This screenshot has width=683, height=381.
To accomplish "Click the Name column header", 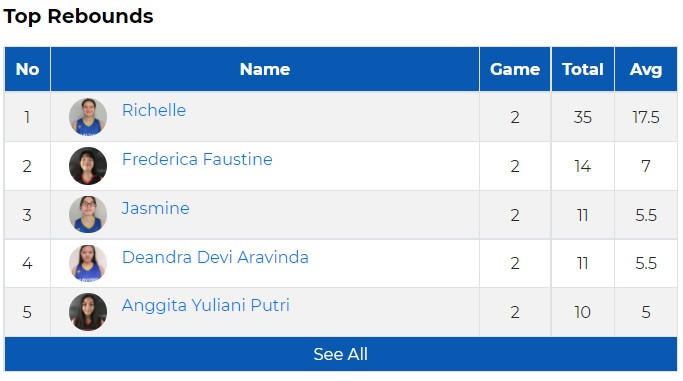I will tap(265, 69).
